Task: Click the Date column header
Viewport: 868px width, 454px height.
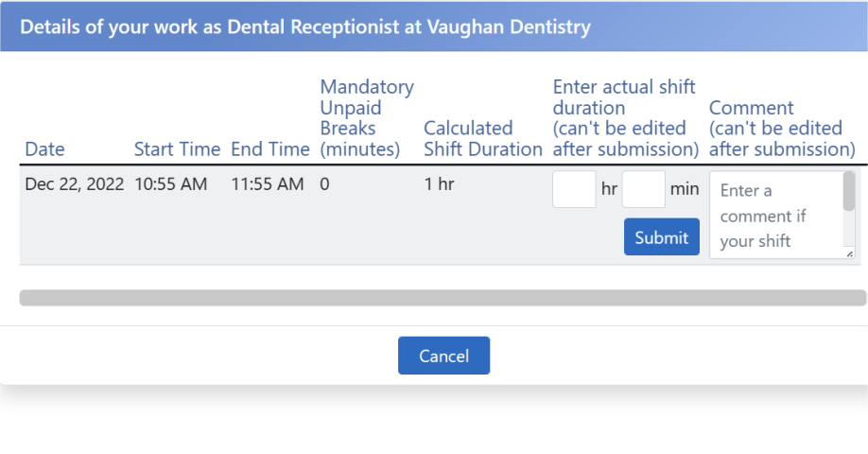Action: [44, 148]
